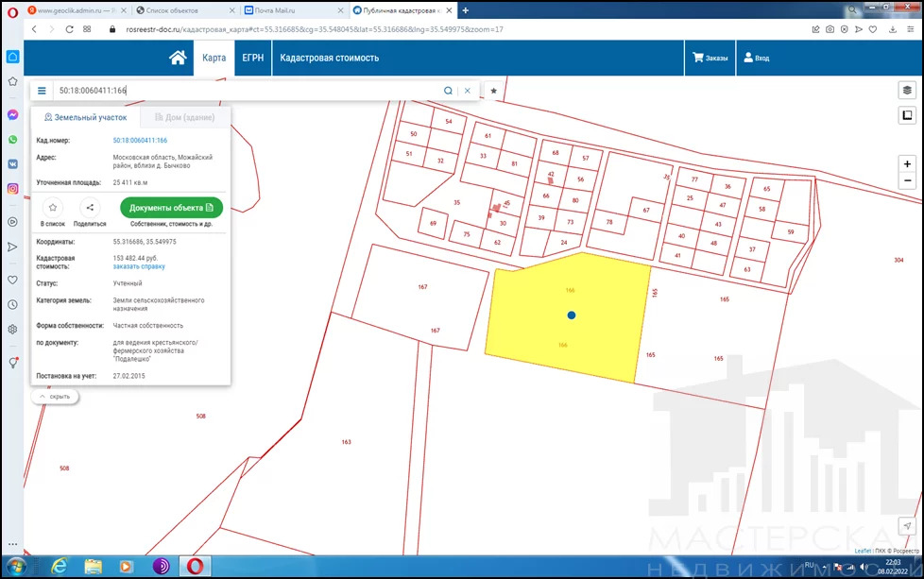Open WhatsApp in Opera sidebar
This screenshot has width=924, height=579.
point(13,139)
